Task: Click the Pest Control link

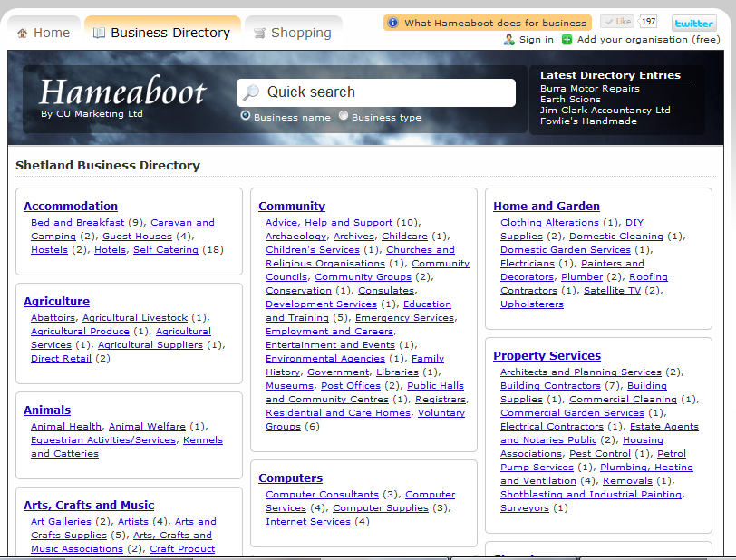Action: [x=600, y=454]
